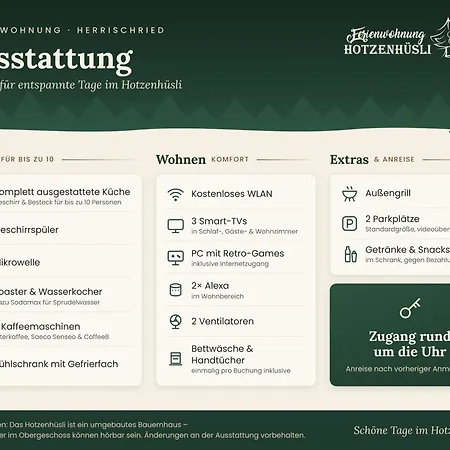Click footer 'Schöne Tage im Hotz' text
Screen dimensions: 450x450
[402, 430]
